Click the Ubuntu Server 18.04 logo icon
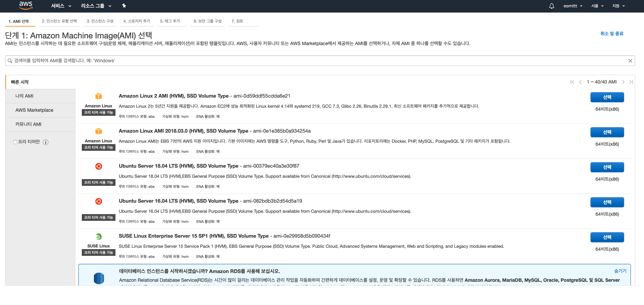Image resolution: width=644 pixels, height=305 pixels. pyautogui.click(x=99, y=166)
